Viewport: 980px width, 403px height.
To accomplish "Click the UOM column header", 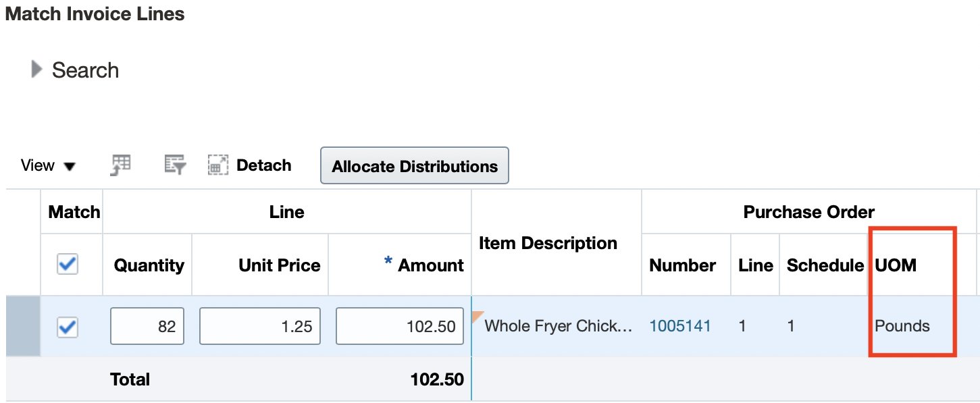I will (896, 265).
